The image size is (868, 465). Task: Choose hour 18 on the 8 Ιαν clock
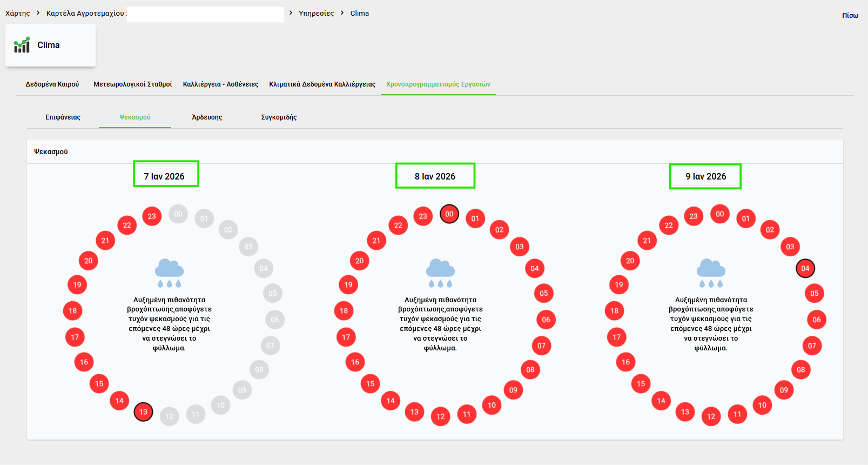coord(344,311)
